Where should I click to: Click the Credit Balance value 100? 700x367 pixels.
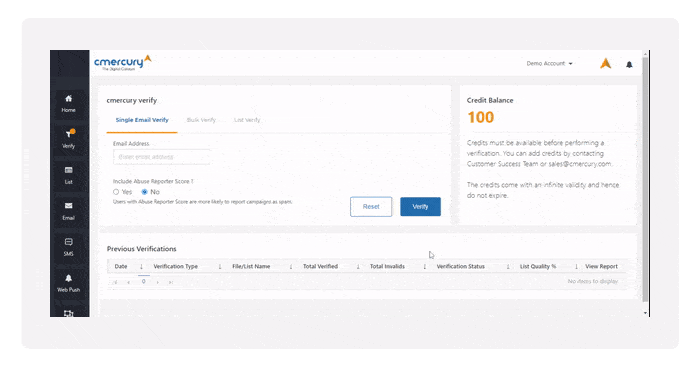point(480,117)
